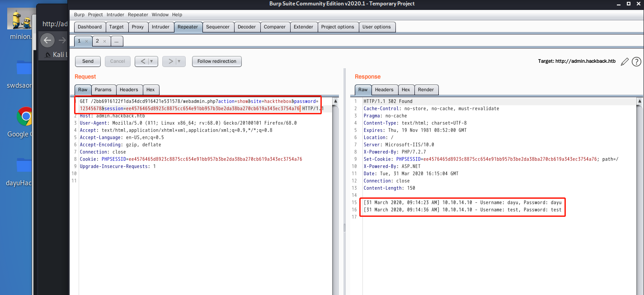
Task: Switch to the Sequencer tab
Action: (218, 27)
